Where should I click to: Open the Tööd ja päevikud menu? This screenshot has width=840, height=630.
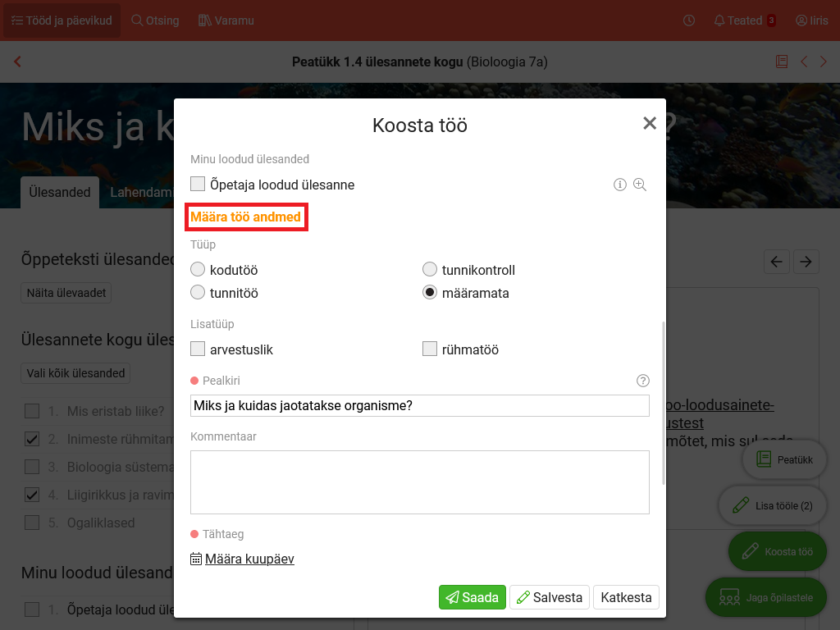[x=62, y=21]
